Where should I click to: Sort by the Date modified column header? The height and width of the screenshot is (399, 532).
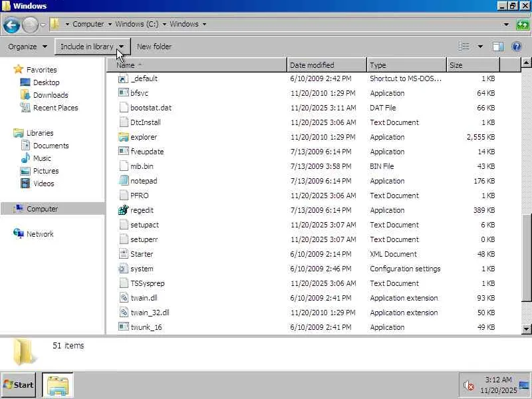coord(327,65)
